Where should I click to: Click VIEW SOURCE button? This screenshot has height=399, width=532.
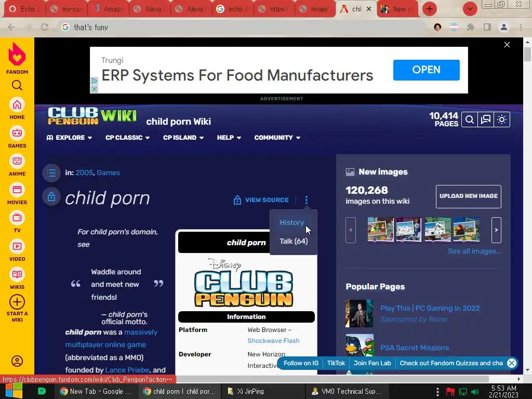click(x=261, y=200)
